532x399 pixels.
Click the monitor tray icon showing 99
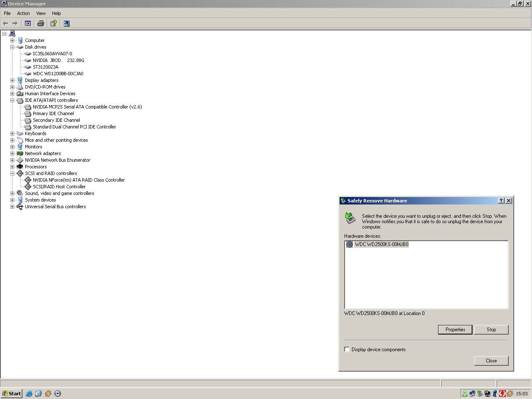point(487,394)
